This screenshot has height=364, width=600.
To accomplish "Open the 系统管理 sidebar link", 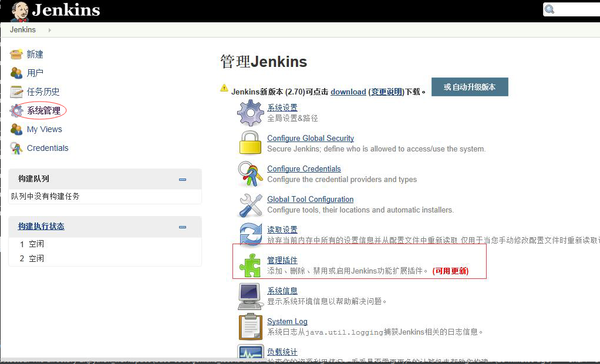I will tap(43, 110).
